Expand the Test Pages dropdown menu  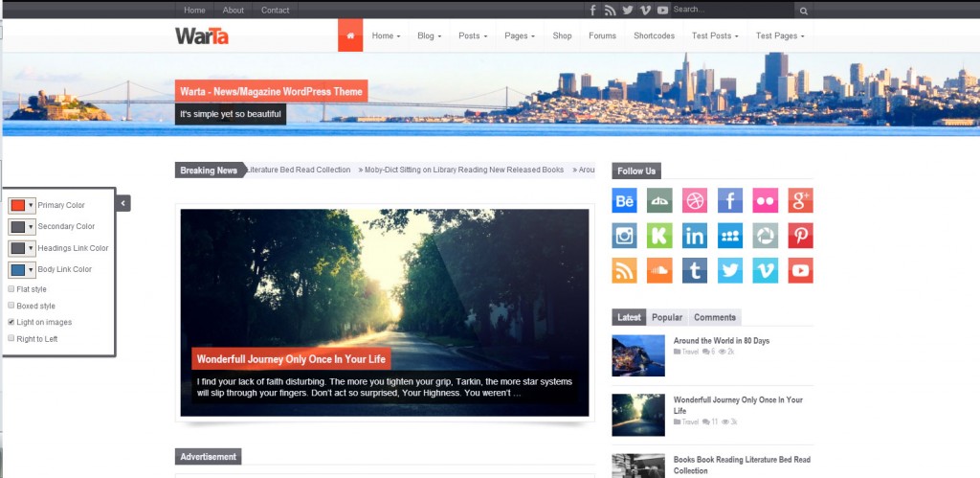780,35
